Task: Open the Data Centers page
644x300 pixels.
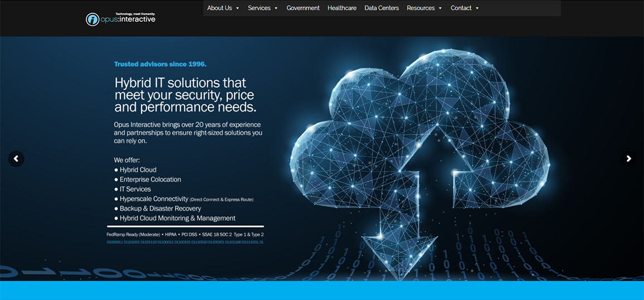Action: [x=382, y=8]
